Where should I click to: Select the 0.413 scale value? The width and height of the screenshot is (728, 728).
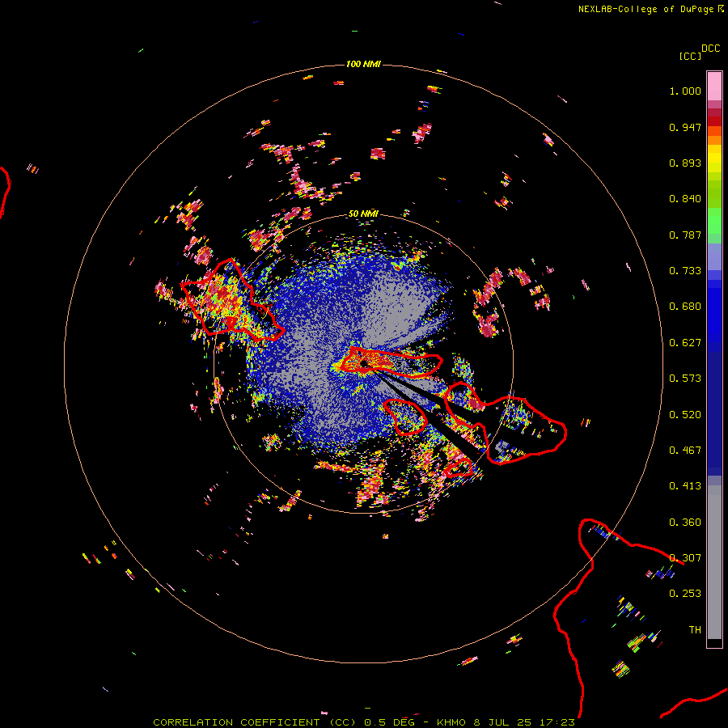(x=685, y=486)
